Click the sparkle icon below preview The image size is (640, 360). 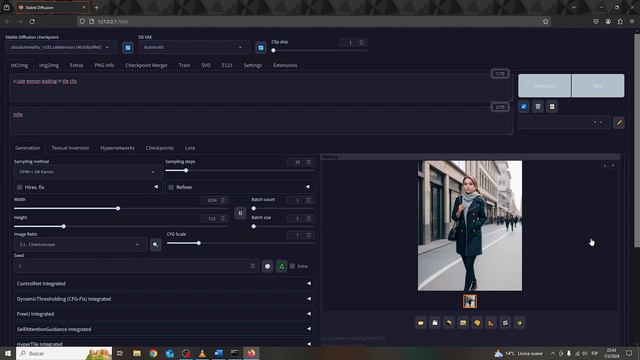point(519,323)
